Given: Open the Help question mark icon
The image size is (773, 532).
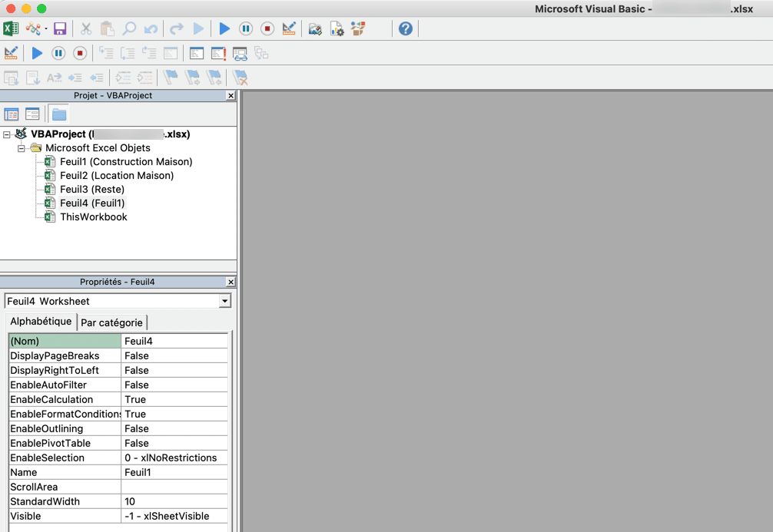Looking at the screenshot, I should [405, 28].
